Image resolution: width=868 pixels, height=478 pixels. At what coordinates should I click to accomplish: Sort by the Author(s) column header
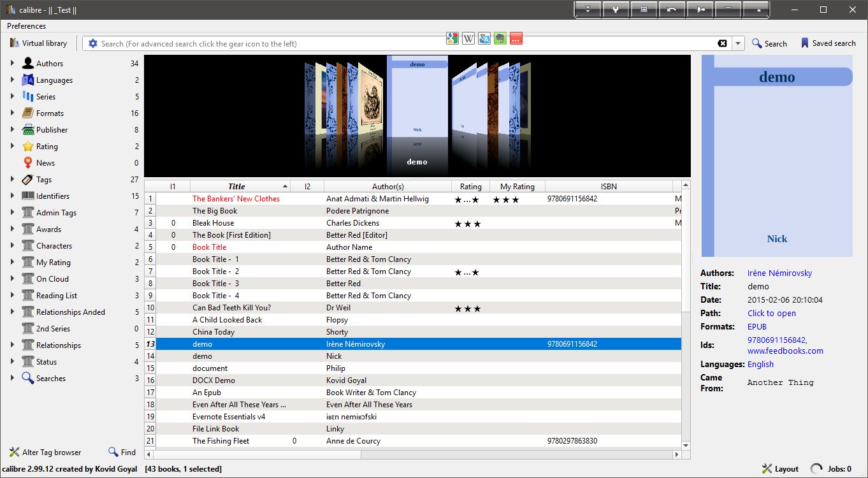click(388, 186)
